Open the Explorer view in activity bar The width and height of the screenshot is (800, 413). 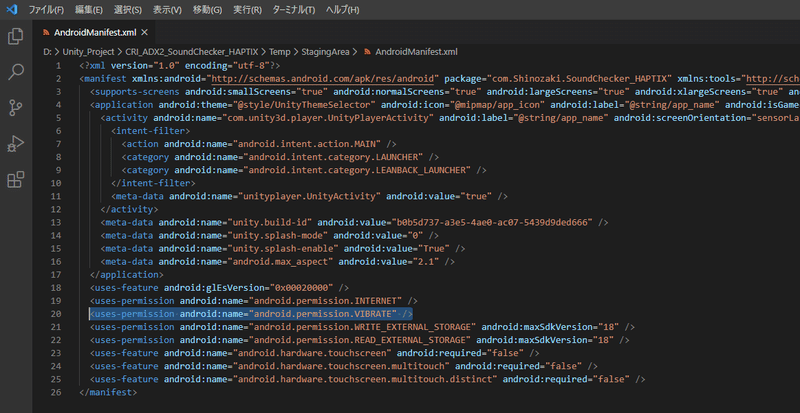tap(16, 37)
